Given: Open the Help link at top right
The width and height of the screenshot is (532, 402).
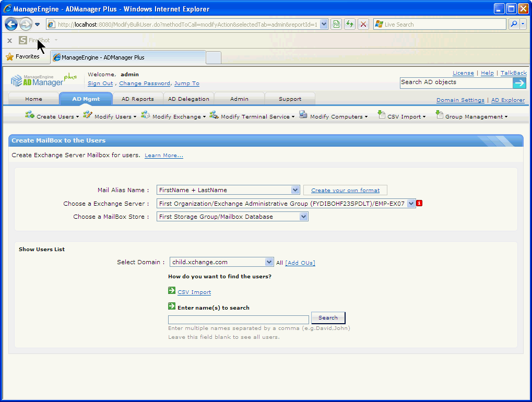Looking at the screenshot, I should pos(487,73).
